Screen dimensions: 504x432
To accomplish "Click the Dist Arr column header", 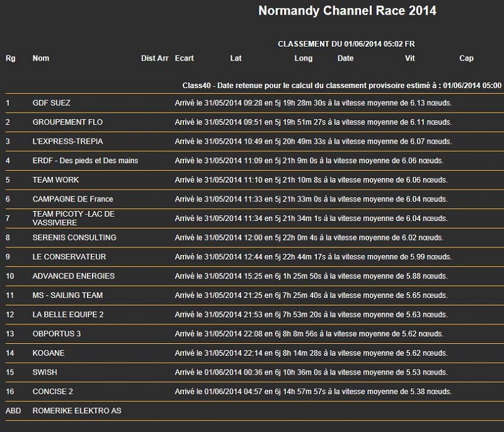I will (x=154, y=59).
